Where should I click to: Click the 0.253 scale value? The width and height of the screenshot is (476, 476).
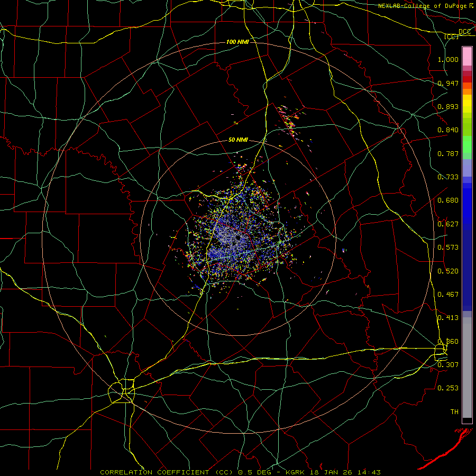(448, 388)
